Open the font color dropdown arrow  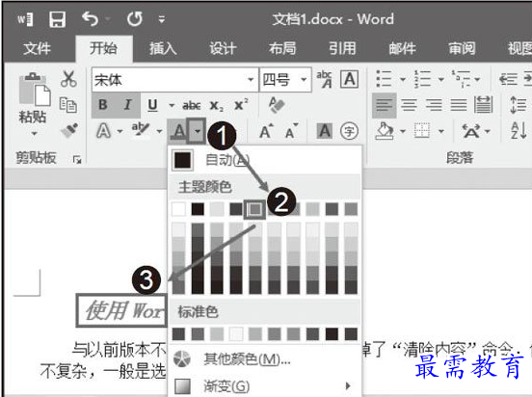[x=197, y=131]
